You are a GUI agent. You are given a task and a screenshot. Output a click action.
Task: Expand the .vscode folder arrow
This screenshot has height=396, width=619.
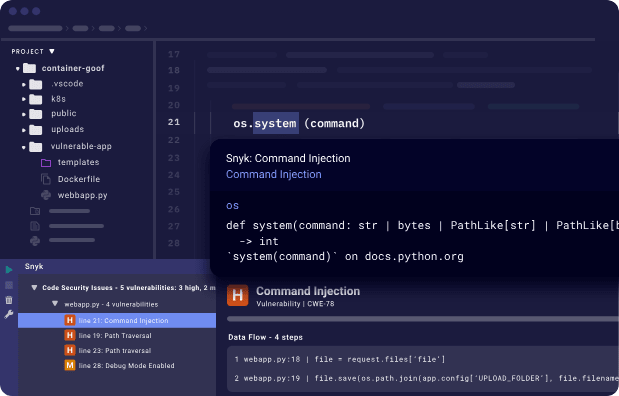tap(24, 84)
